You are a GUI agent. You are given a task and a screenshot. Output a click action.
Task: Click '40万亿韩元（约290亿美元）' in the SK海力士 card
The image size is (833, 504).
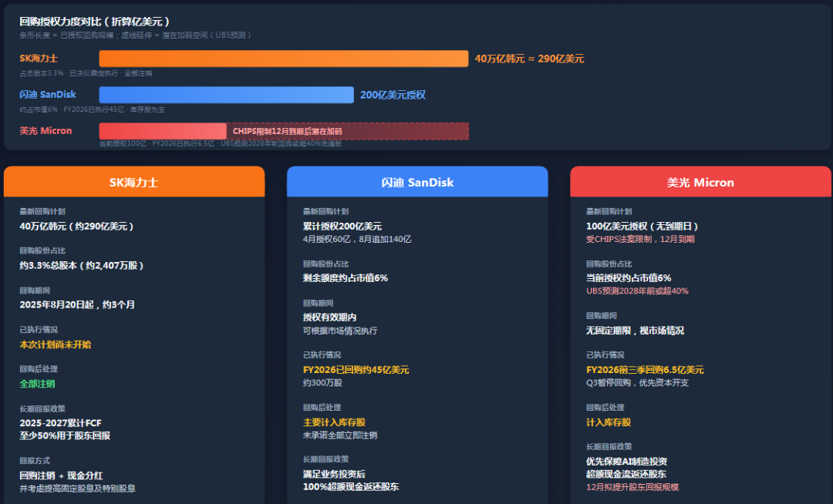(76, 226)
